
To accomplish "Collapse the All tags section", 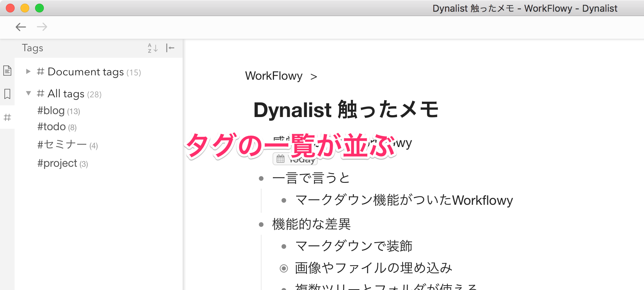I will pos(28,94).
